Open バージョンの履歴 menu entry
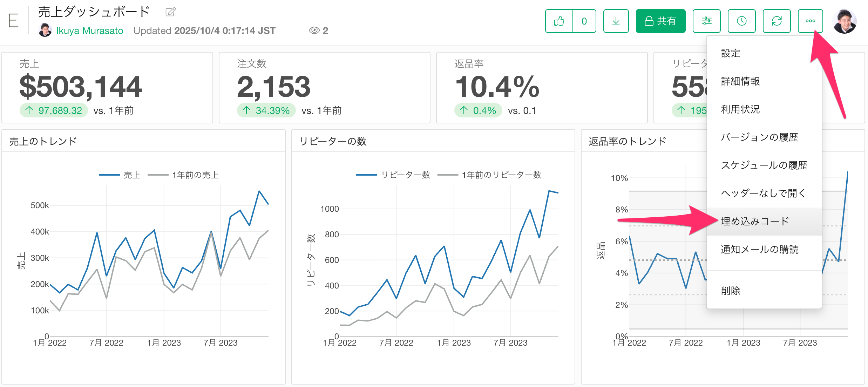This screenshot has width=868, height=387. [x=759, y=137]
